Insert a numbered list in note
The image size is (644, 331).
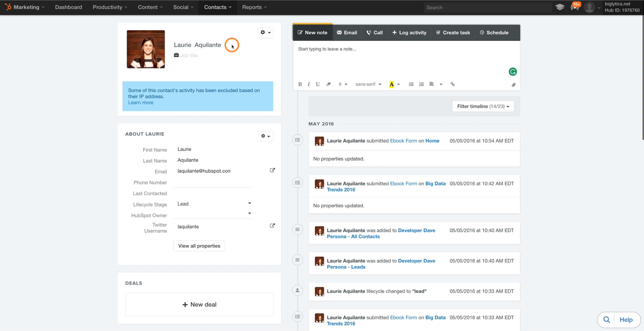(x=421, y=84)
